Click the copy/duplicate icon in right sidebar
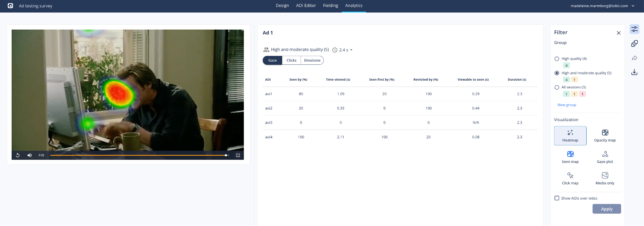This screenshot has height=226, width=644. click(x=634, y=43)
